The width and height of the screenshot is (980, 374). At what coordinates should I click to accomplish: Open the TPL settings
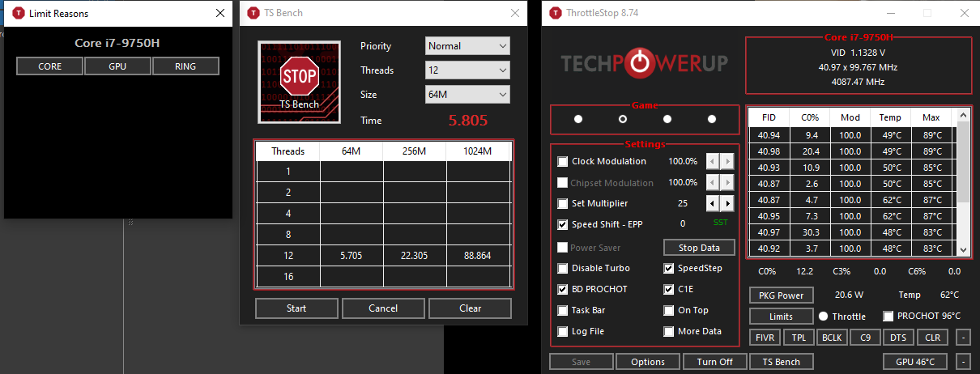click(799, 338)
